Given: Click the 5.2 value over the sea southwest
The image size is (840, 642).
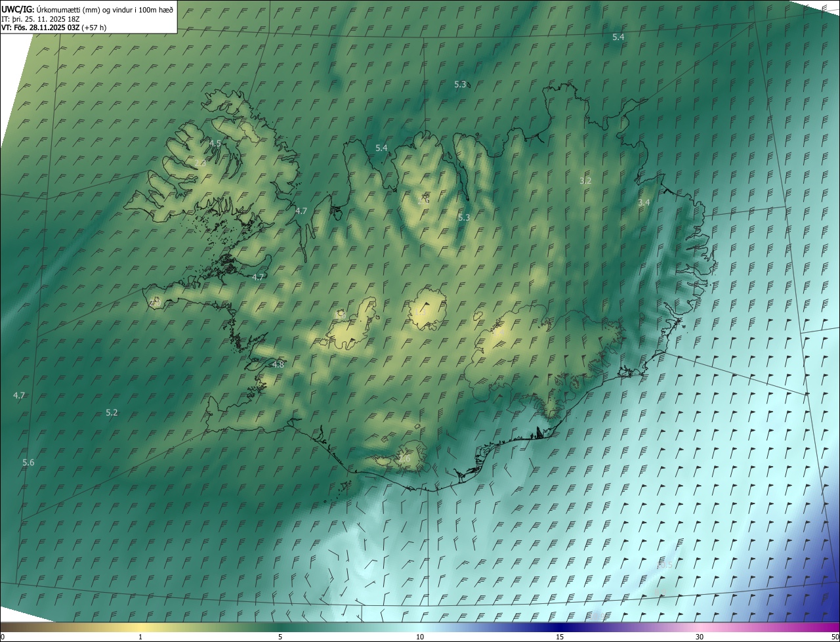Looking at the screenshot, I should coord(112,413).
